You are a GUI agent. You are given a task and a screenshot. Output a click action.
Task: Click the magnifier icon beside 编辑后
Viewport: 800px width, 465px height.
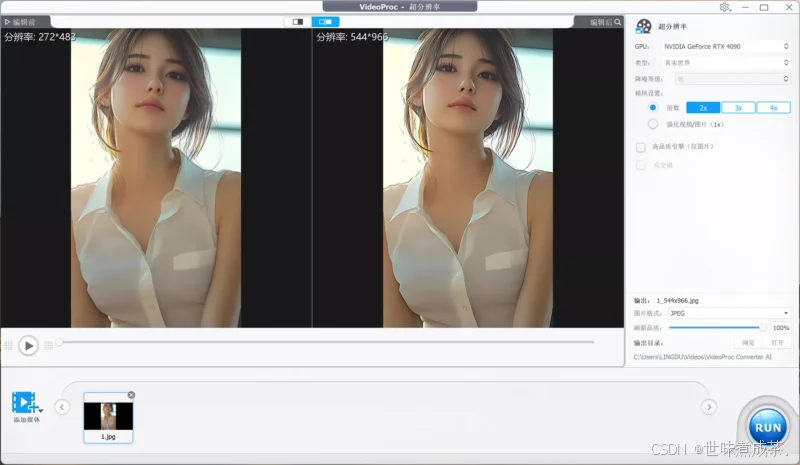point(618,22)
